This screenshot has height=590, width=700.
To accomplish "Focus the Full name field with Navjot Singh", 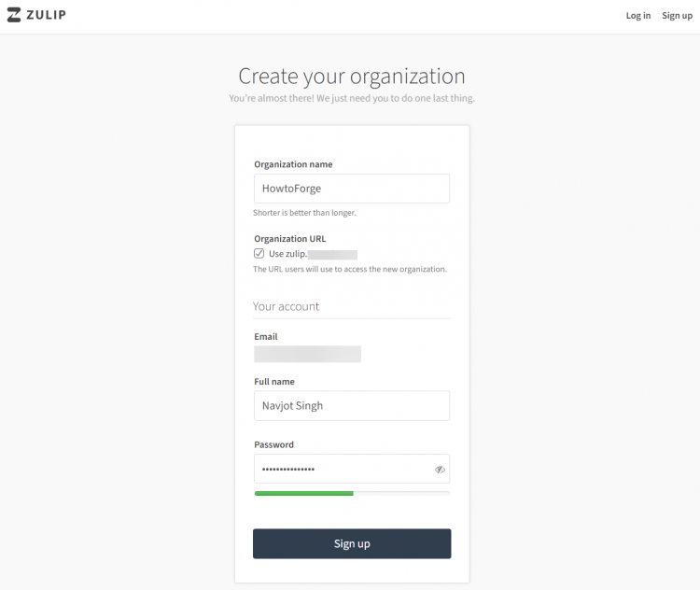I will point(352,405).
